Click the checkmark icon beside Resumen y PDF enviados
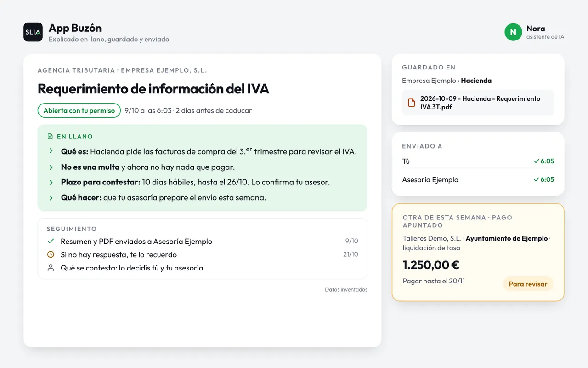The image size is (588, 368). tap(51, 241)
